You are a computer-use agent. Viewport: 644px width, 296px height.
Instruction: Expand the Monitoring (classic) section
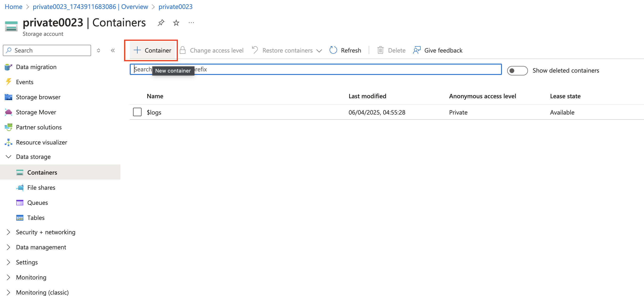[x=8, y=292]
